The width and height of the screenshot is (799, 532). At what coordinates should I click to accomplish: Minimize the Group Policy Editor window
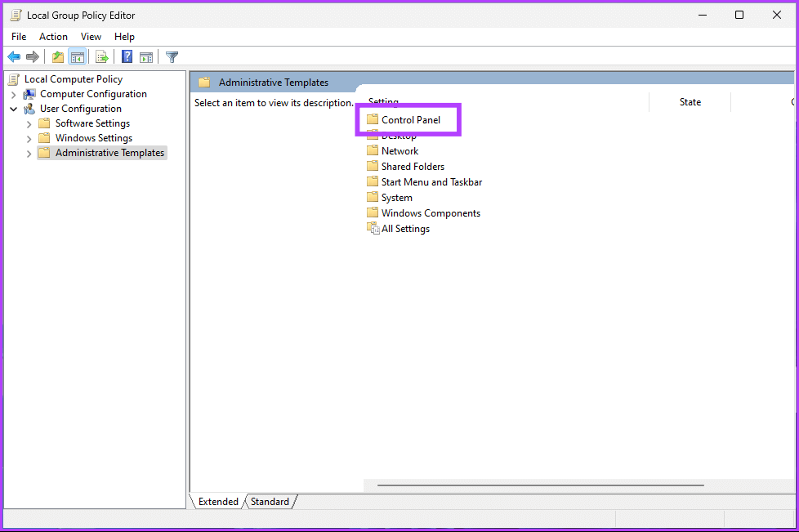pyautogui.click(x=702, y=15)
